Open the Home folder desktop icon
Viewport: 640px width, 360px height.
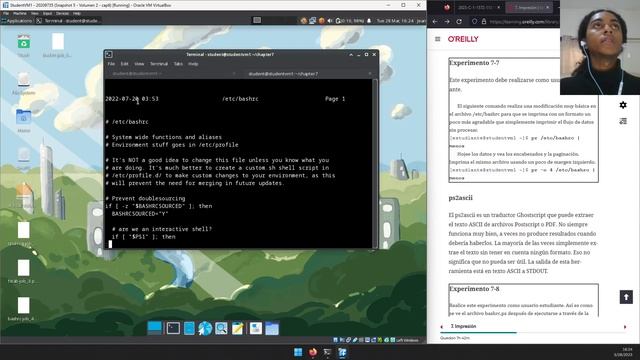pyautogui.click(x=24, y=117)
